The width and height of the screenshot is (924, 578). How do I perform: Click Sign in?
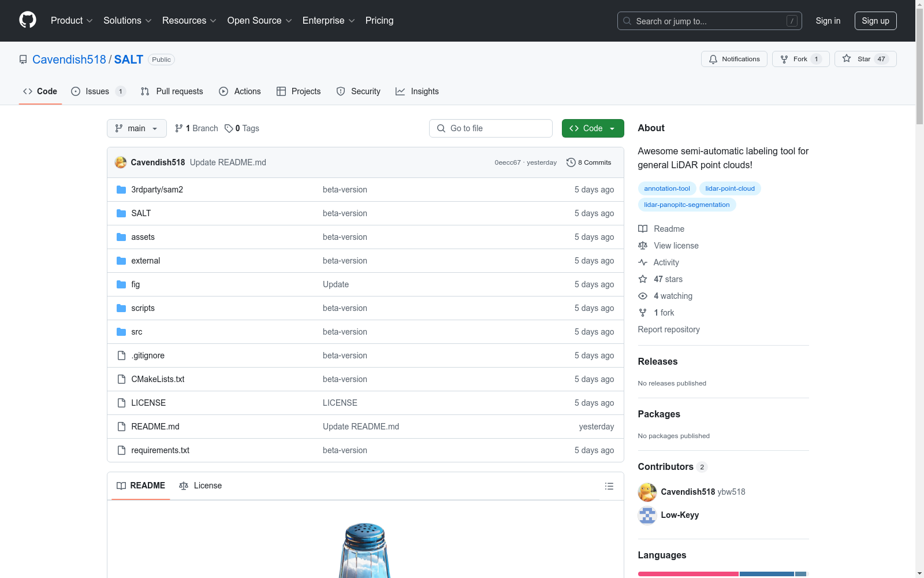pyautogui.click(x=828, y=21)
